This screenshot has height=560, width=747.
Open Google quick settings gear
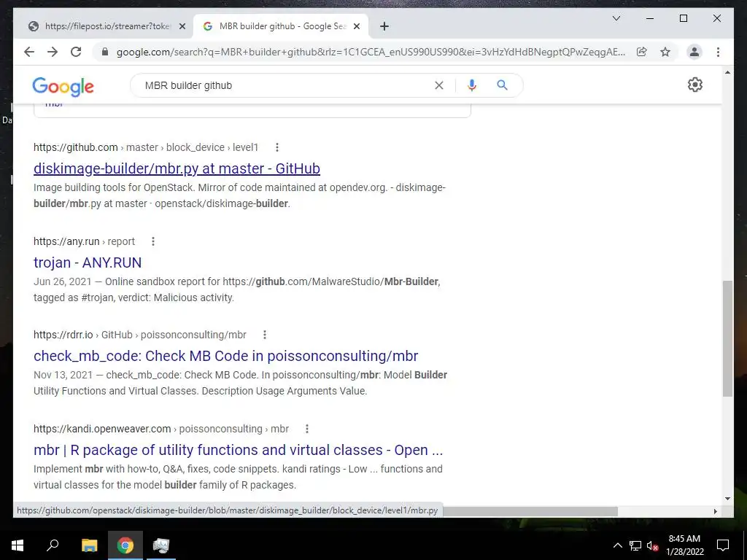[695, 85]
